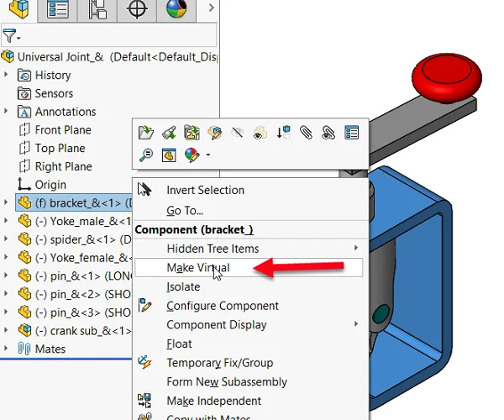Open the DisplayManager color sphere tab
Image resolution: width=504 pixels, height=420 pixels.
click(x=176, y=9)
